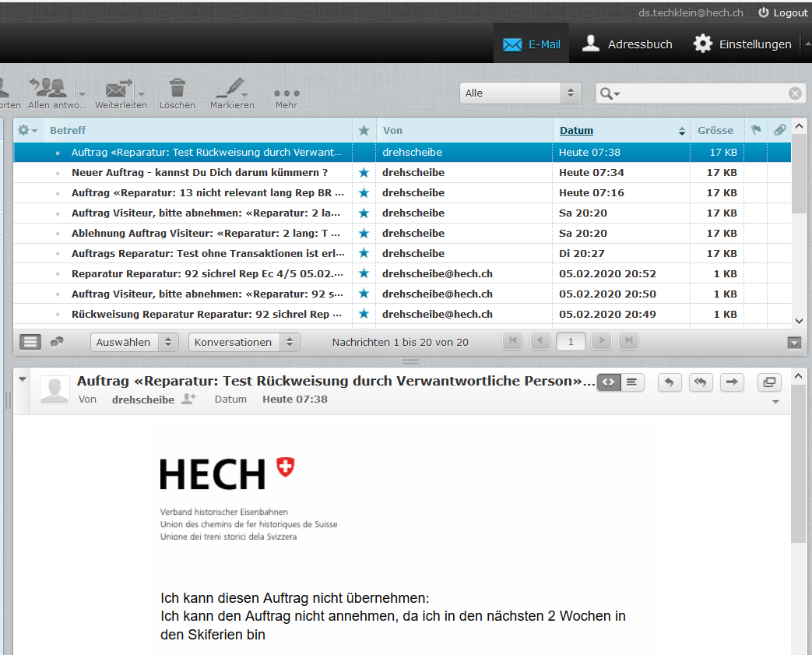Toggle list view mode button
812x655 pixels.
30,342
